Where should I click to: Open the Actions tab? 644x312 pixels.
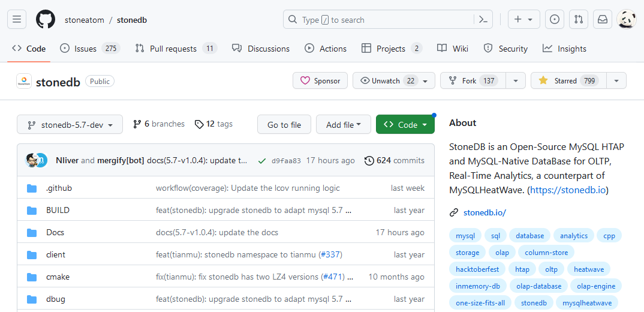click(326, 49)
